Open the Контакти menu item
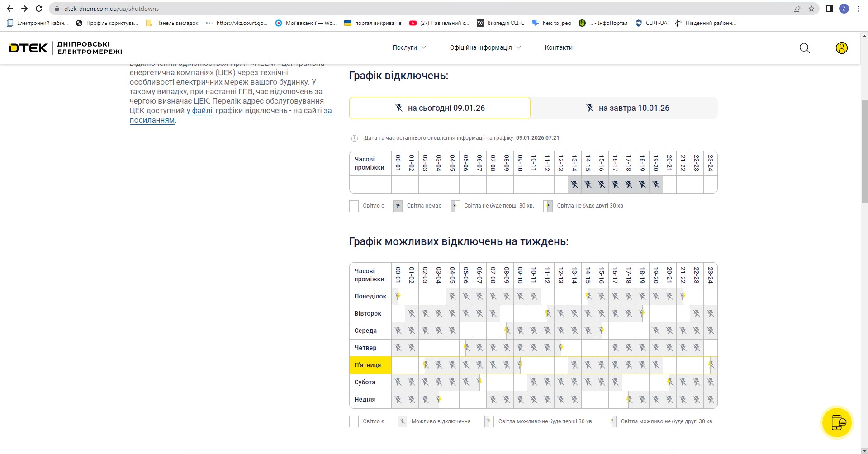 (x=559, y=47)
